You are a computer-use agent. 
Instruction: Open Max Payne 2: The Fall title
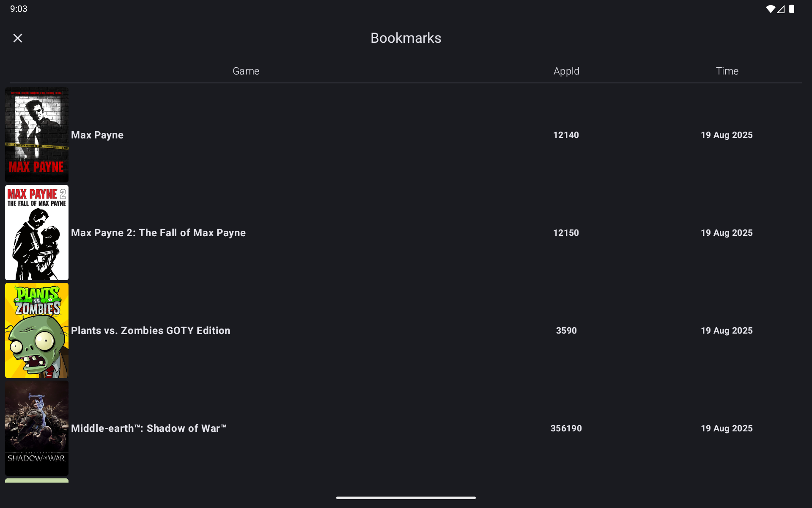(158, 233)
